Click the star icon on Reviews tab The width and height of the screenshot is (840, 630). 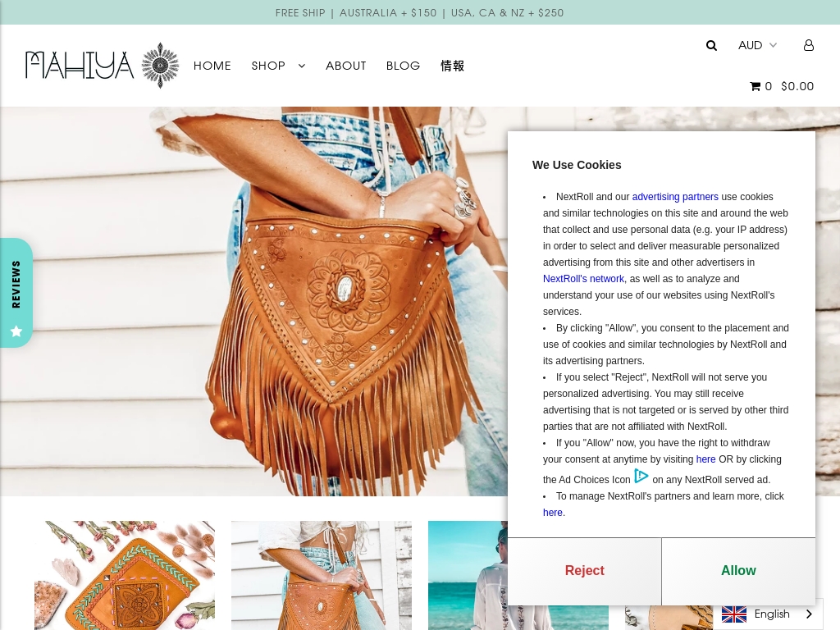point(16,331)
